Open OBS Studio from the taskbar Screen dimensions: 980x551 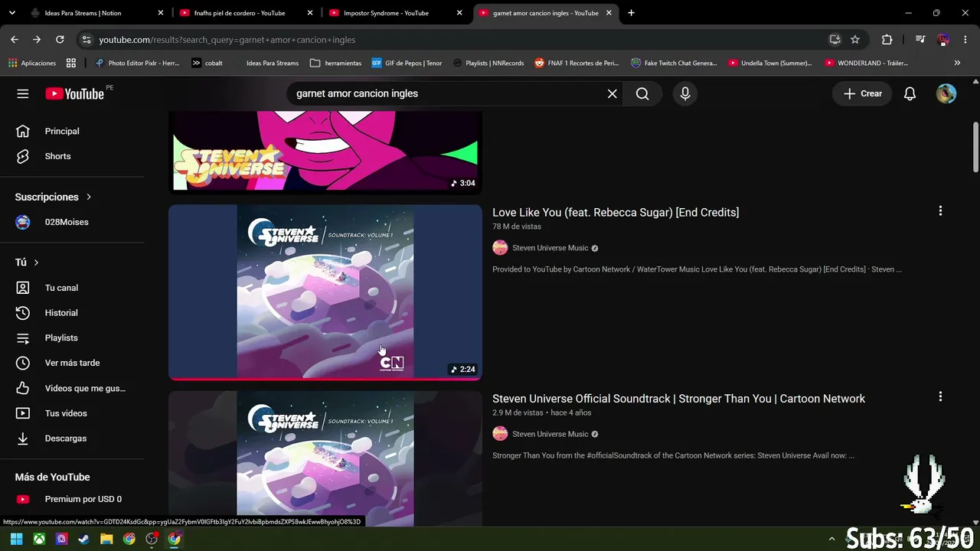152,539
